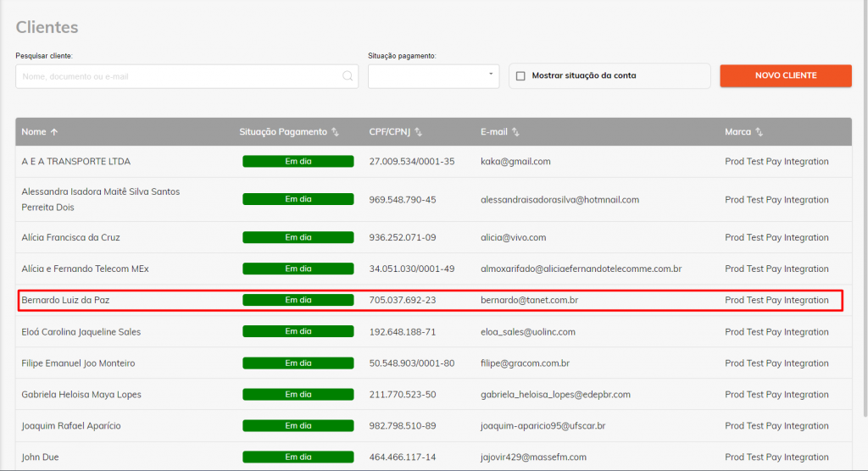The image size is (868, 471).
Task: Click CNPJ 50.548.903/0001-80
Action: [x=412, y=363]
